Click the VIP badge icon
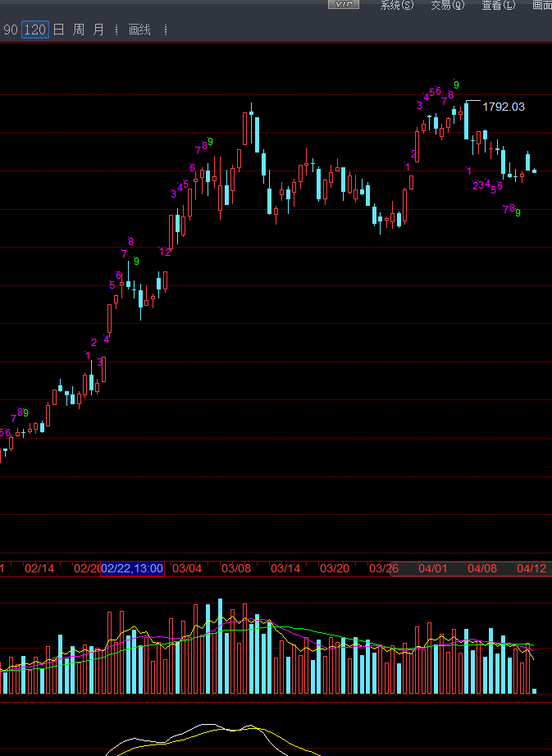The image size is (552, 756). point(344,4)
